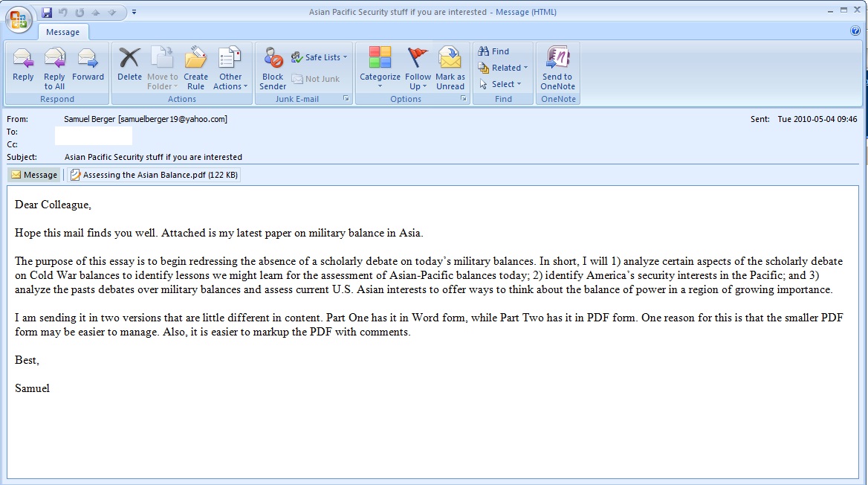This screenshot has width=868, height=485.
Task: Switch to the Message ribbon tab
Action: [63, 32]
